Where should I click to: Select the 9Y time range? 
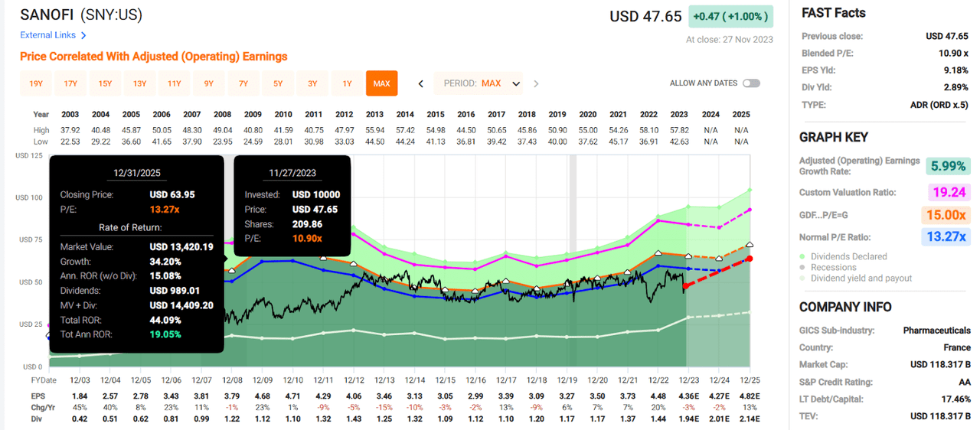click(x=208, y=83)
